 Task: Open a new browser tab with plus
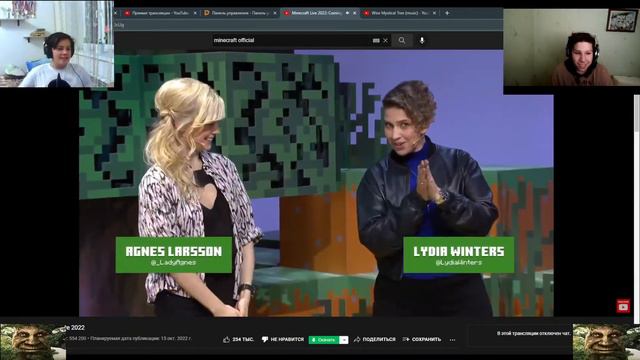[447, 13]
